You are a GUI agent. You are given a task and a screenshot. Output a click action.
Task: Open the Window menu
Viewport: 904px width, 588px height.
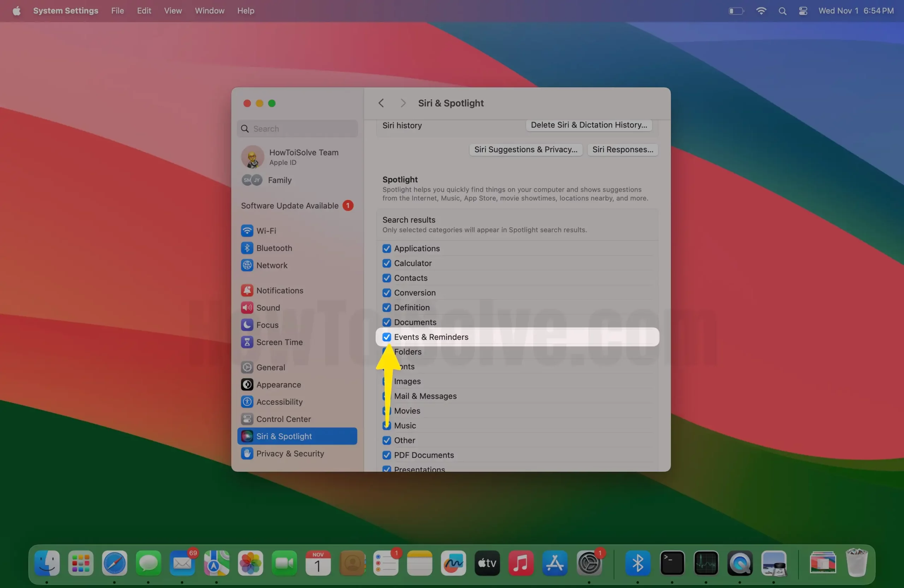pyautogui.click(x=210, y=11)
